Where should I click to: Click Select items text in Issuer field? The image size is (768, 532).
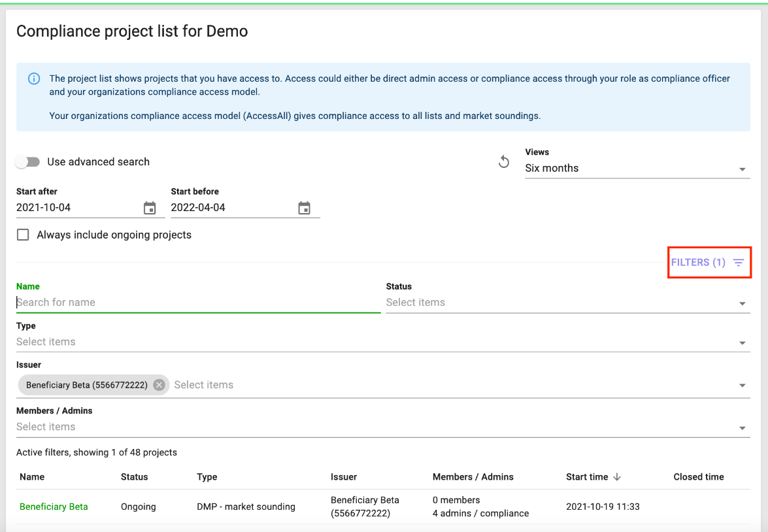click(x=204, y=385)
